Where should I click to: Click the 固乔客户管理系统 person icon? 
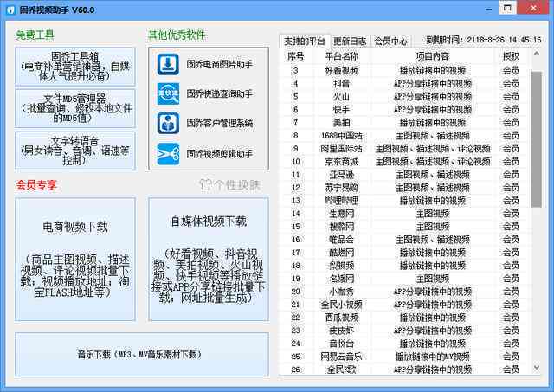(x=168, y=123)
